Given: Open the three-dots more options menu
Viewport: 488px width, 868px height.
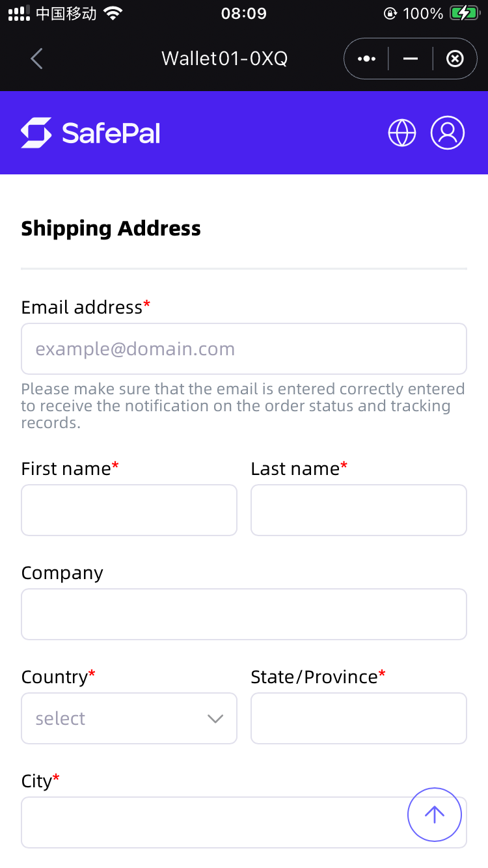Looking at the screenshot, I should click(366, 59).
